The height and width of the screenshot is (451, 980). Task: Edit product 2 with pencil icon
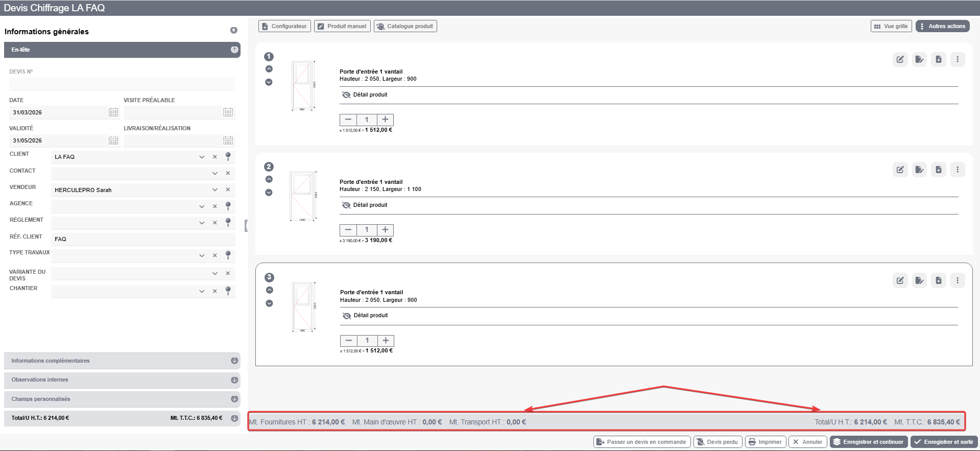[900, 170]
